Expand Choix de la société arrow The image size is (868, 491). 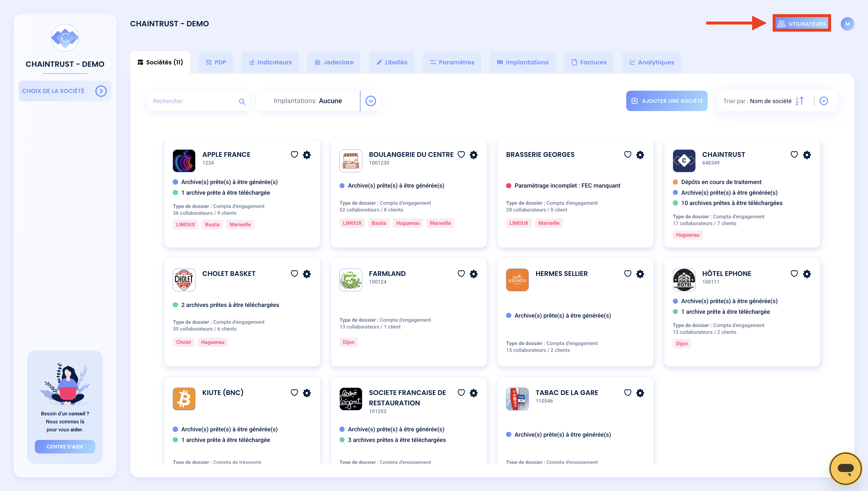[101, 91]
